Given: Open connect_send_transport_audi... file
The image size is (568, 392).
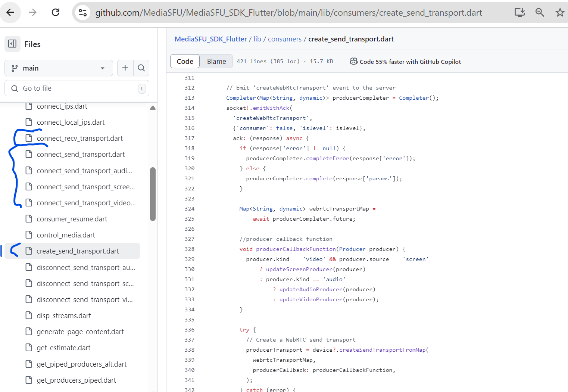Looking at the screenshot, I should point(84,171).
